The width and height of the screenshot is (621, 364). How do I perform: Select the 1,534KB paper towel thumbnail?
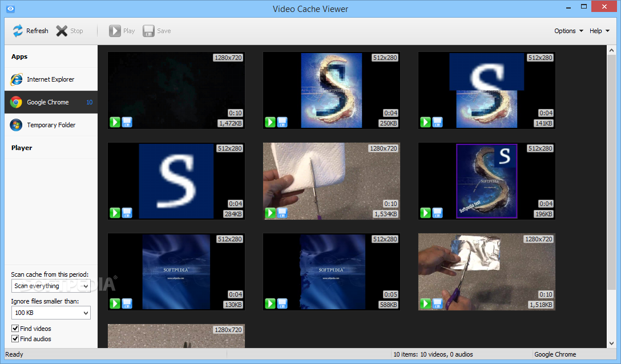pyautogui.click(x=332, y=181)
